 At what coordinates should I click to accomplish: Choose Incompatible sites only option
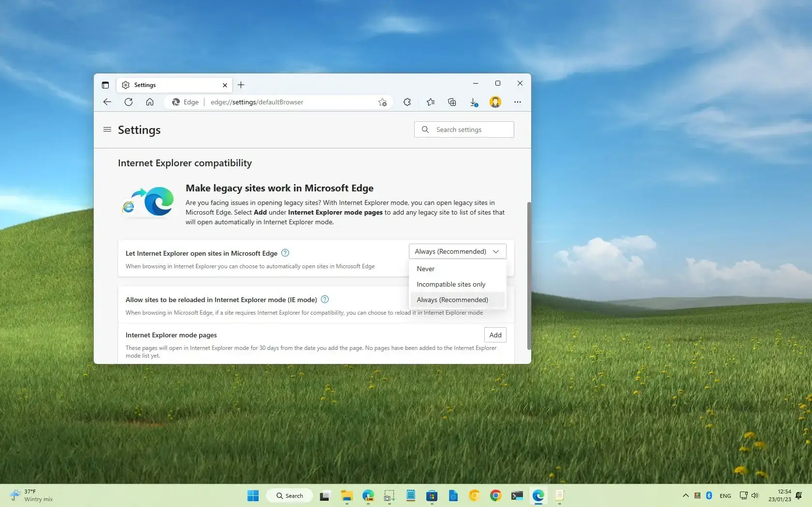point(457,284)
